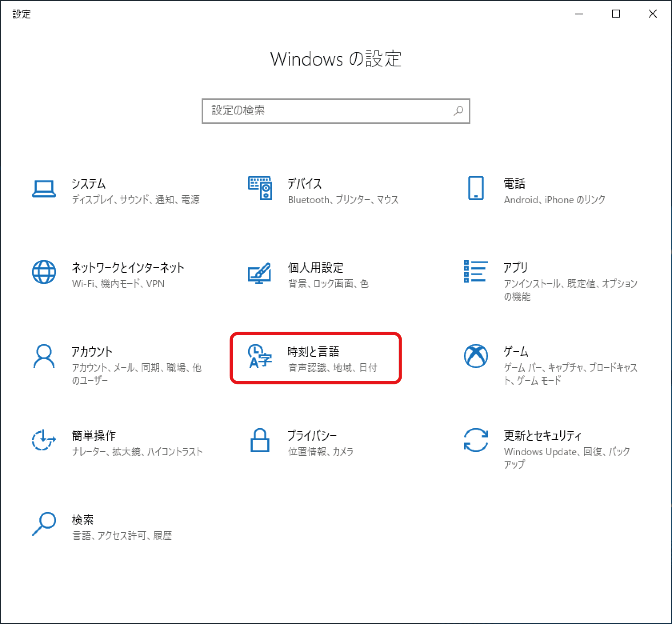672x624 pixels.
Task: Select the 簡単操作 title
Action: click(94, 436)
